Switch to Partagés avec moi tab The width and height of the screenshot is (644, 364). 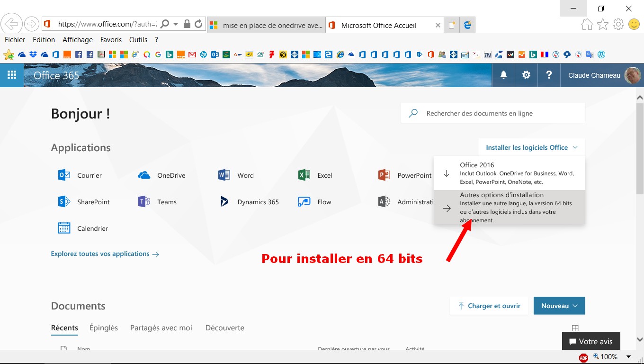coord(161,328)
